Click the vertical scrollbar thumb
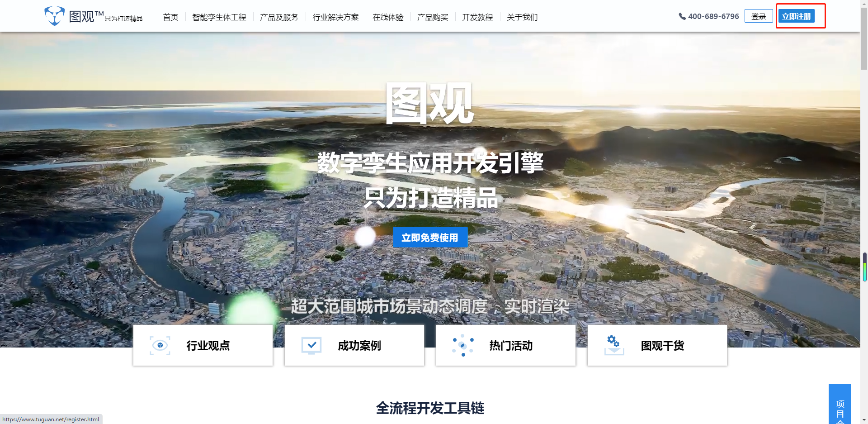Image resolution: width=868 pixels, height=424 pixels. click(864, 39)
